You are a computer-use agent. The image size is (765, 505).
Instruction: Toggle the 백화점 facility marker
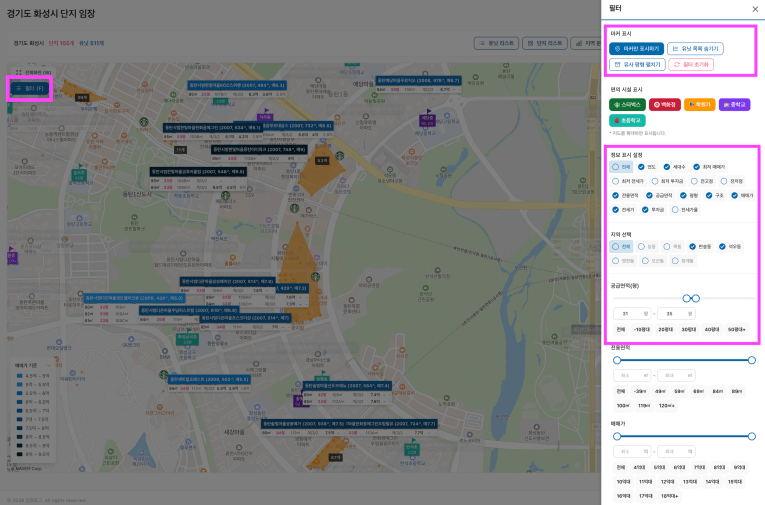[665, 104]
